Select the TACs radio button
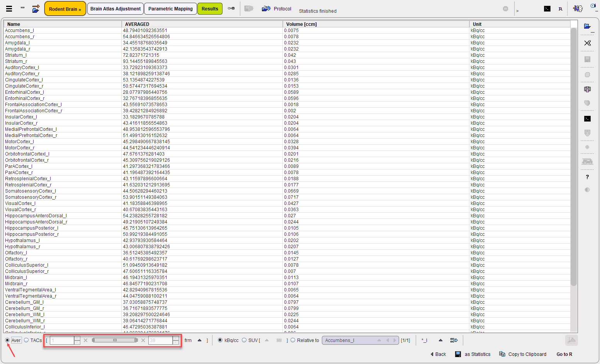 point(26,340)
